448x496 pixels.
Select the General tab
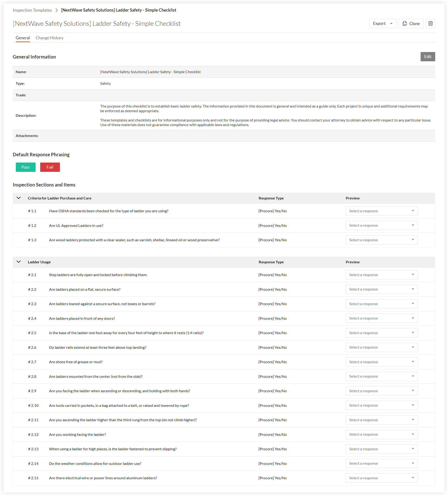(x=23, y=38)
